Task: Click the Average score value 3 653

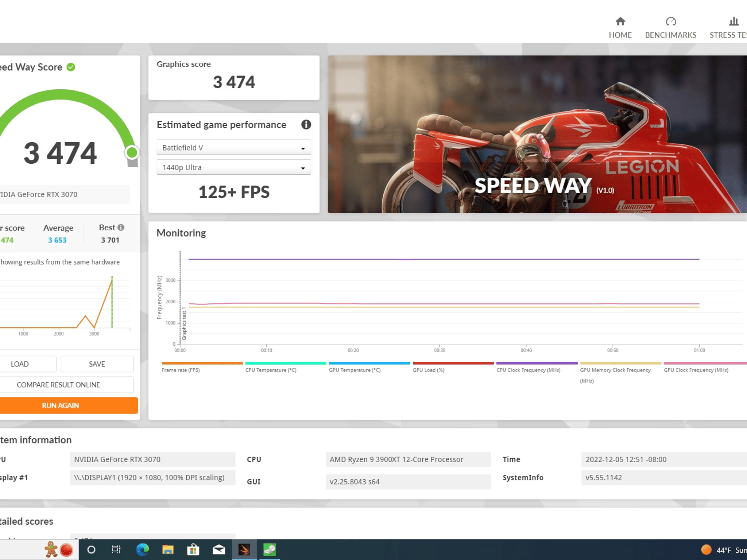Action: tap(57, 240)
